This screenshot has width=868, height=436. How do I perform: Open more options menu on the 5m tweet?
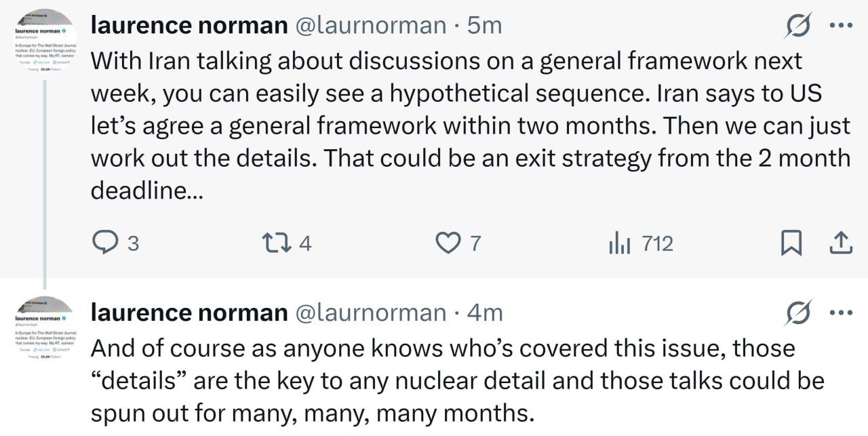[x=841, y=26]
